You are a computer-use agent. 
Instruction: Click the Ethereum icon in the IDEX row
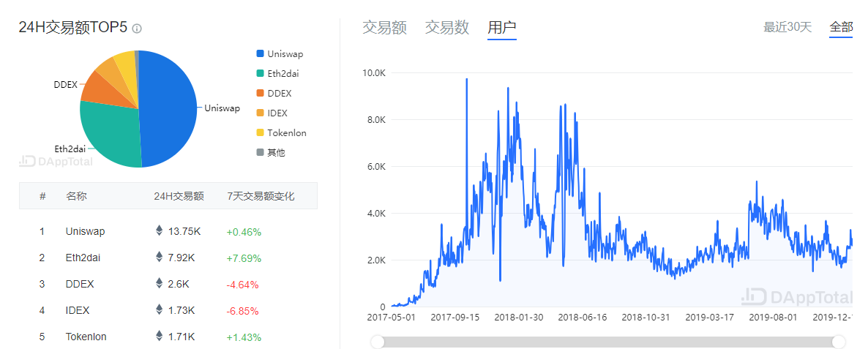[x=160, y=309]
